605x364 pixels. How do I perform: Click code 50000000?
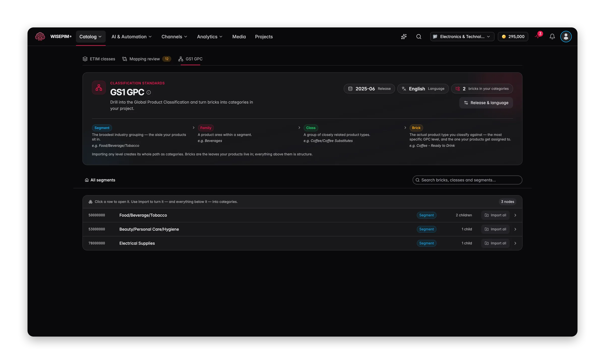97,215
